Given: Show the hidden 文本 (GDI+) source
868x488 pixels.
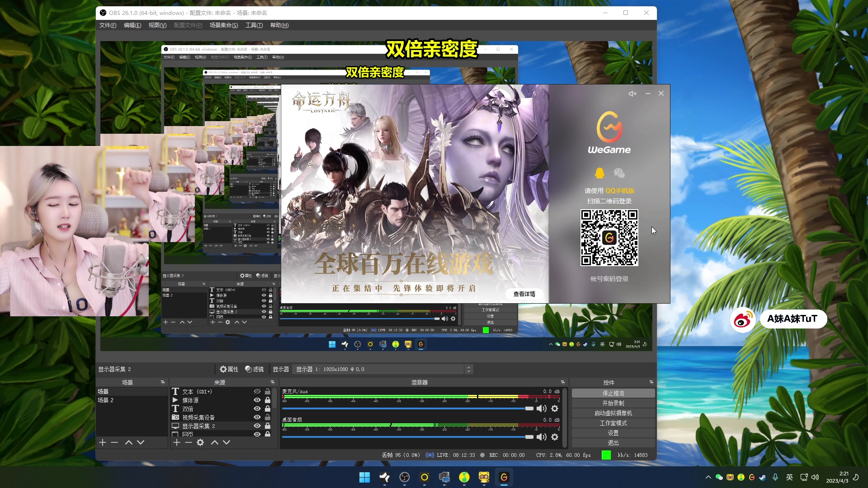Looking at the screenshot, I should pyautogui.click(x=257, y=391).
